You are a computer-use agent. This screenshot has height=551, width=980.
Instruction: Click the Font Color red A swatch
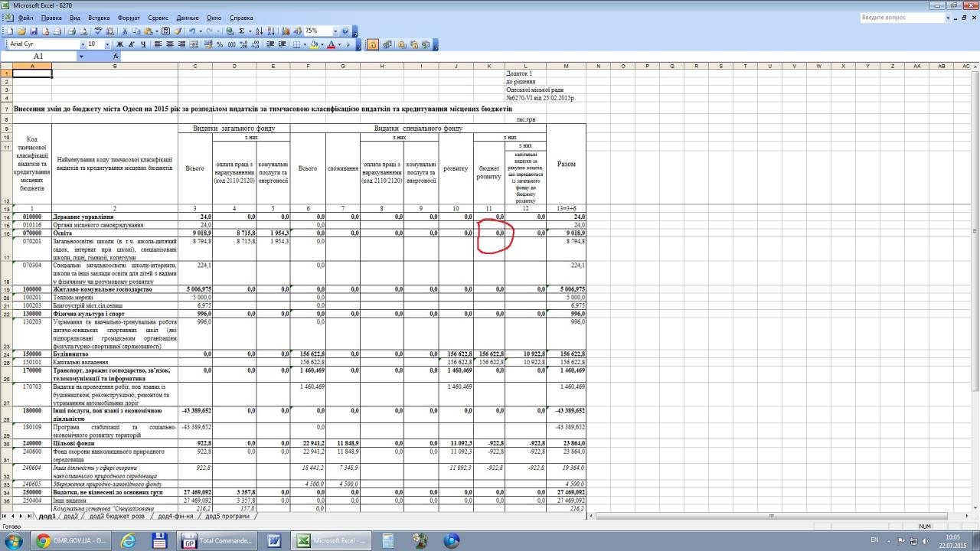pos(331,44)
